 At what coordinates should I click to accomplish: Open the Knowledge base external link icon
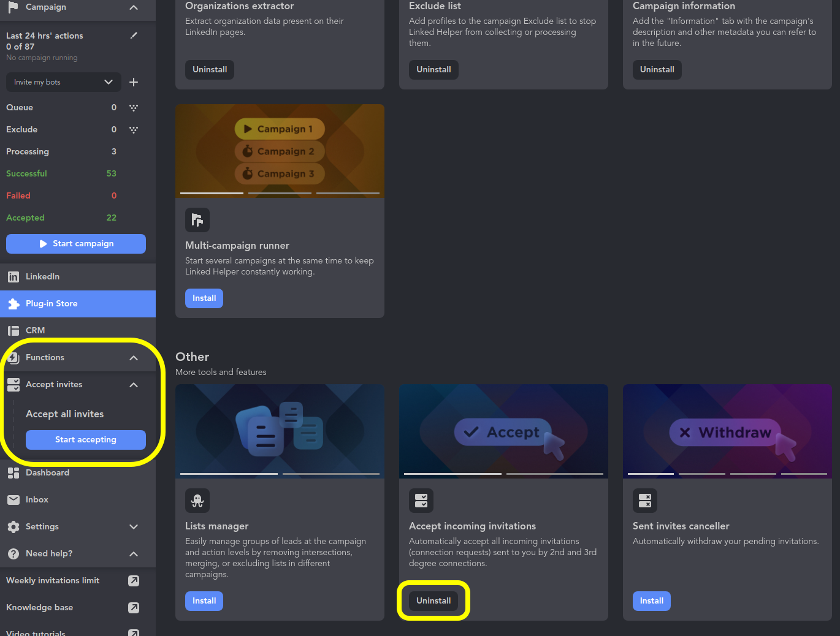pyautogui.click(x=134, y=608)
